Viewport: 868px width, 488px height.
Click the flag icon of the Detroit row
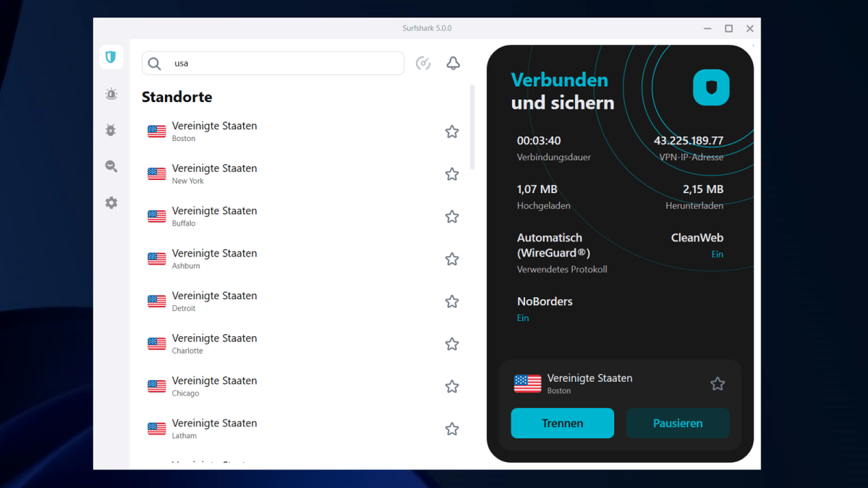coord(157,301)
